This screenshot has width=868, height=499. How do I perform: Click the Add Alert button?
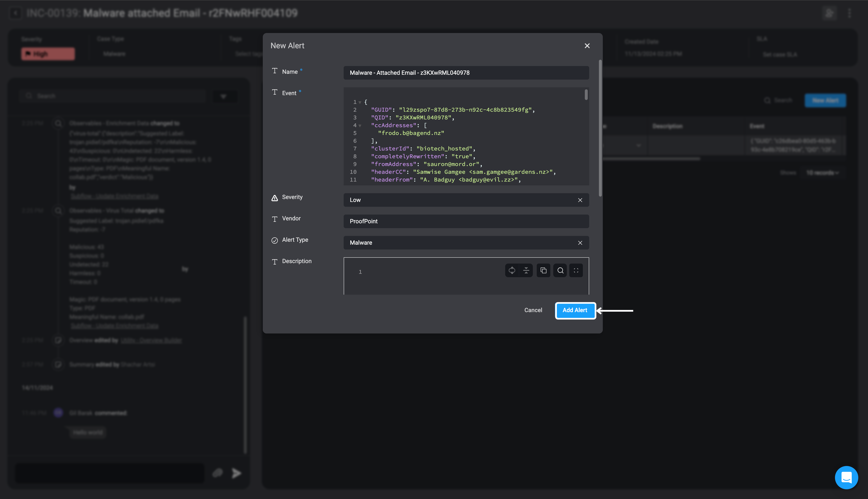[575, 310]
